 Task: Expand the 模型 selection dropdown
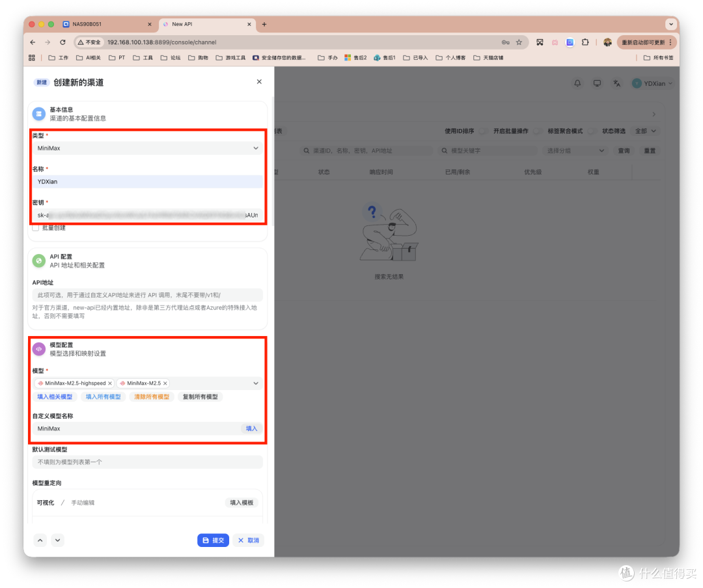click(x=256, y=384)
